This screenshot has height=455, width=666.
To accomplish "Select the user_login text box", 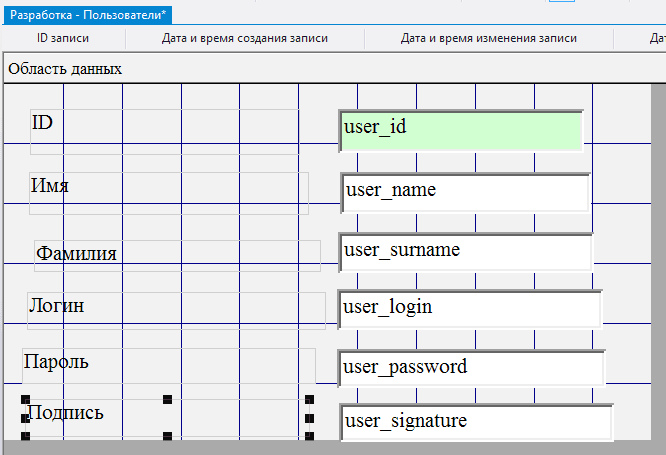I will pyautogui.click(x=470, y=308).
